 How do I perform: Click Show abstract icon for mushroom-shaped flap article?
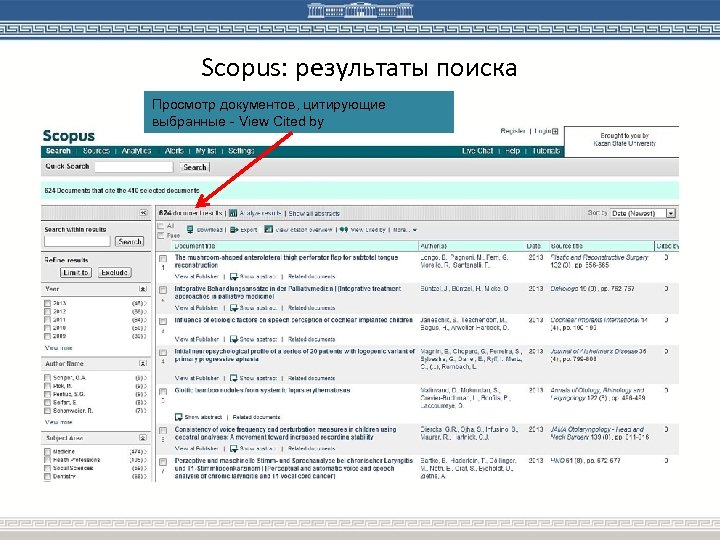[x=234, y=276]
